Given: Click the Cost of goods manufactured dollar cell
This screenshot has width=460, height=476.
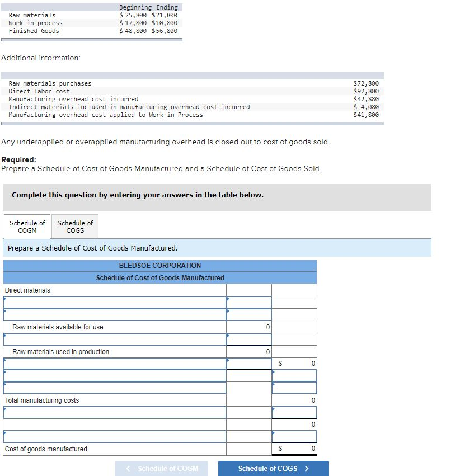Looking at the screenshot, I should click(x=294, y=449).
